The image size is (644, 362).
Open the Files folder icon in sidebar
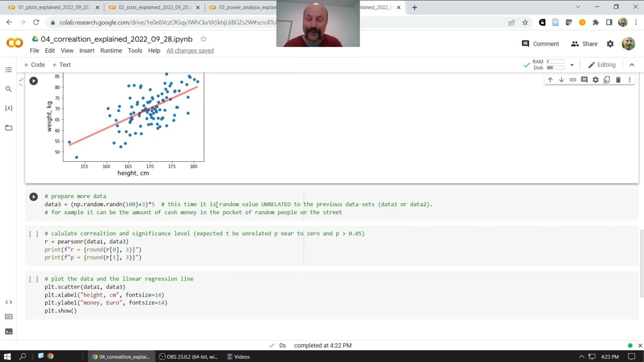point(9,128)
